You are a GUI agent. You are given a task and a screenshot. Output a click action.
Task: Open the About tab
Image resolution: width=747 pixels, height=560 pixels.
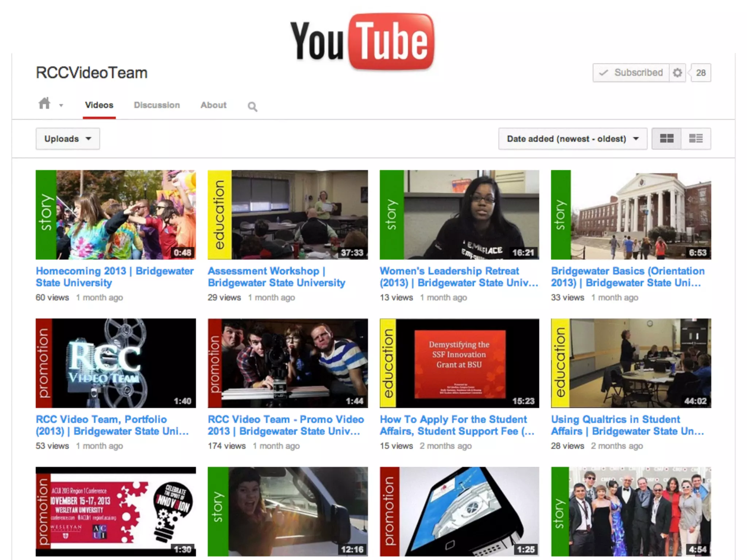point(213,105)
